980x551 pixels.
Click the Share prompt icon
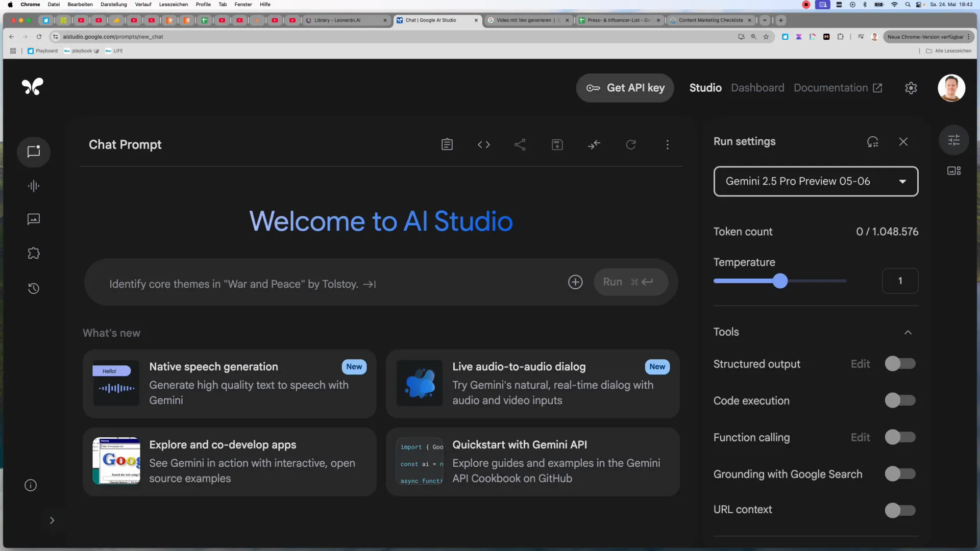pos(520,145)
